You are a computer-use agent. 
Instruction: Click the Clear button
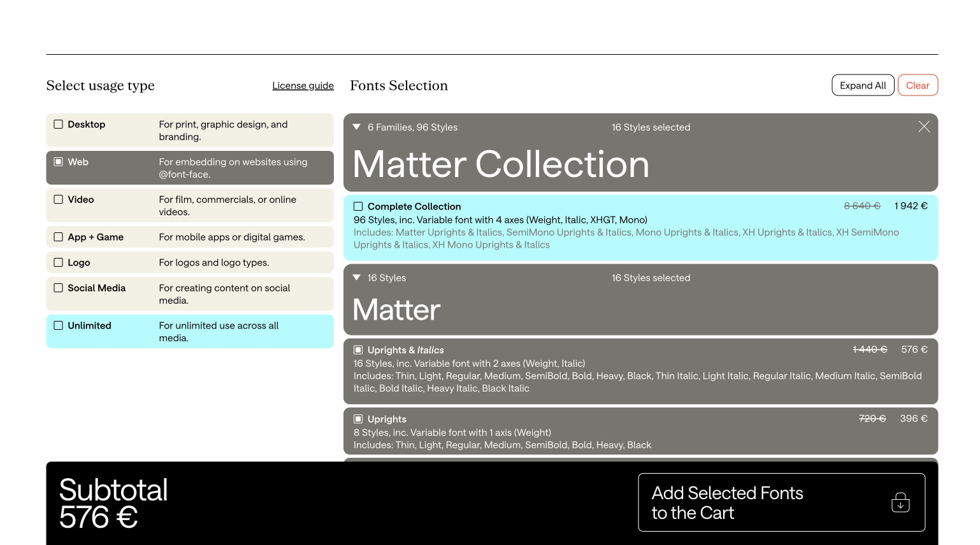(x=918, y=85)
